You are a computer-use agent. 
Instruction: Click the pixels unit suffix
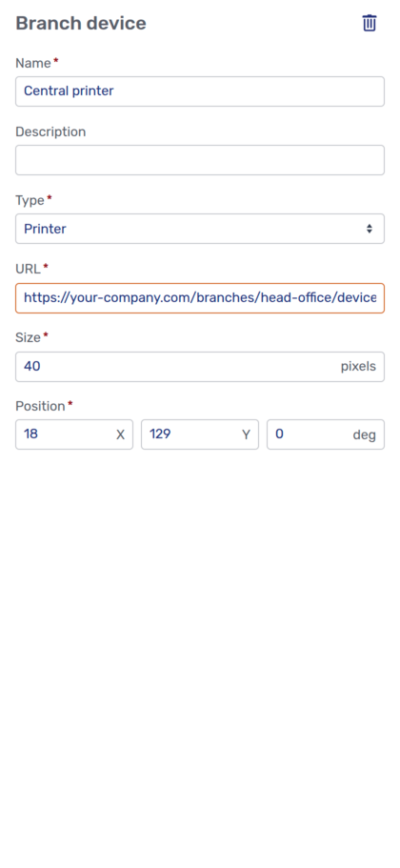(358, 367)
